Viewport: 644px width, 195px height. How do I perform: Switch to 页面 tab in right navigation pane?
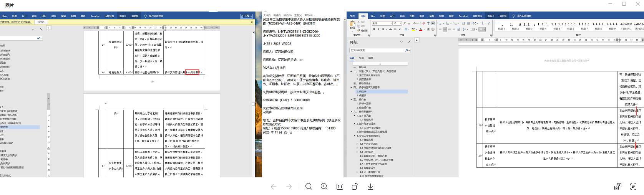[361, 58]
